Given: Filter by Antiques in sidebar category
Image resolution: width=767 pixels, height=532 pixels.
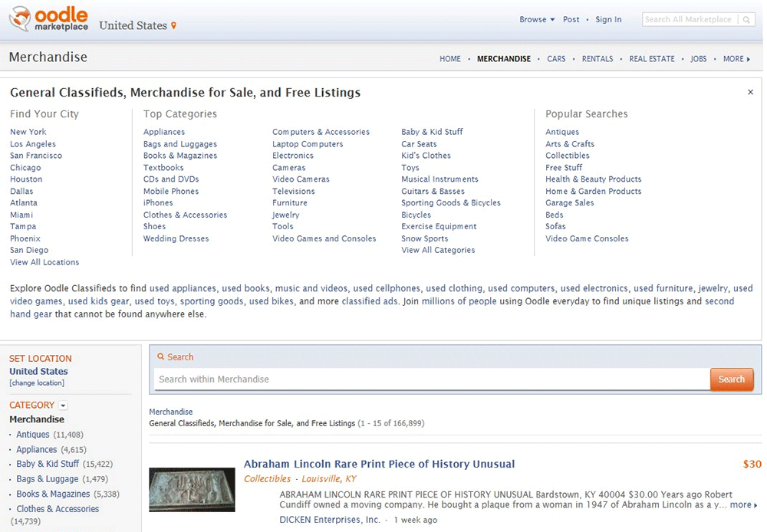Looking at the screenshot, I should [x=33, y=435].
